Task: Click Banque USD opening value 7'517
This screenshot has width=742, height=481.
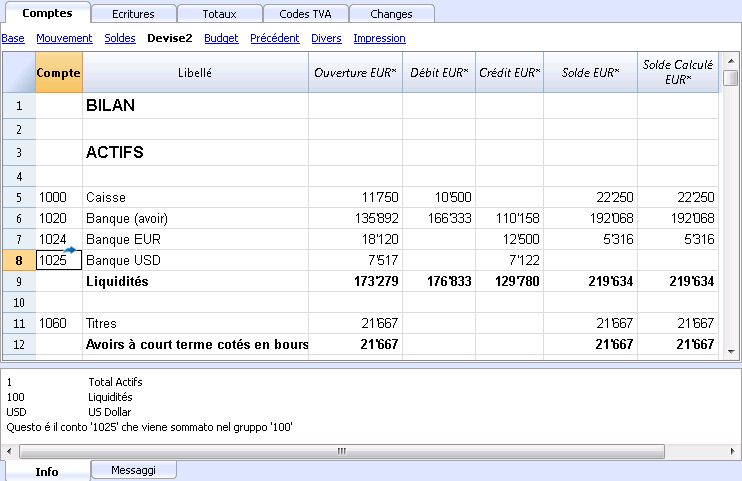Action: pos(355,260)
